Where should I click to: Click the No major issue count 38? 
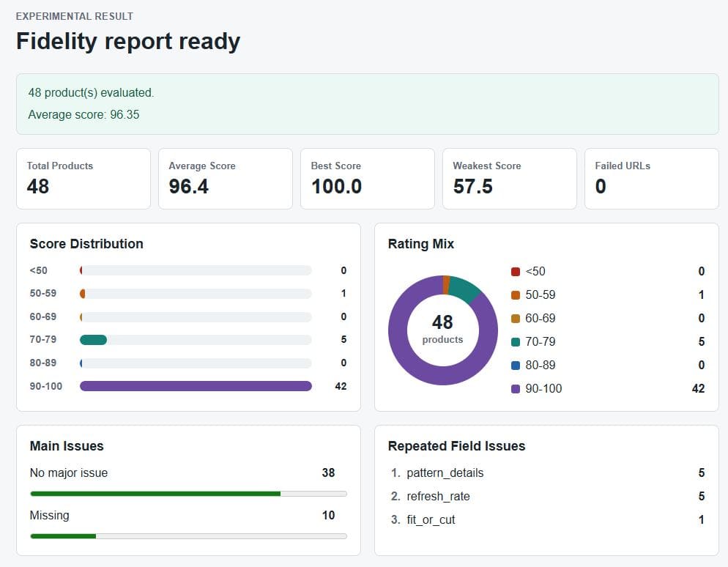click(x=328, y=472)
